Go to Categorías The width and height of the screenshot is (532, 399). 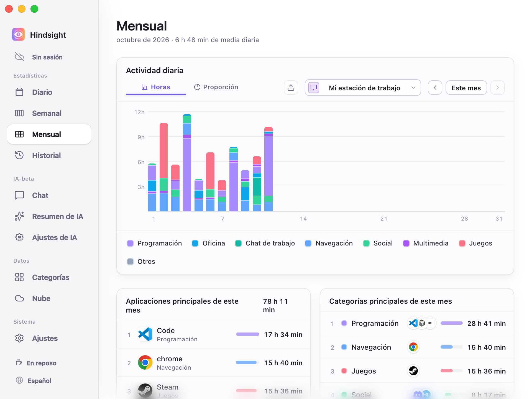[49, 277]
